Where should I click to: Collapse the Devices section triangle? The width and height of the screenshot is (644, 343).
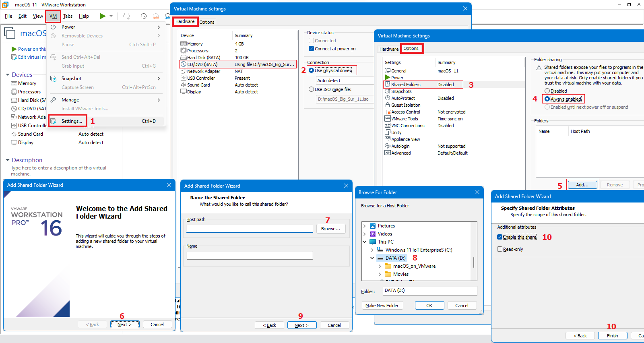tap(8, 75)
